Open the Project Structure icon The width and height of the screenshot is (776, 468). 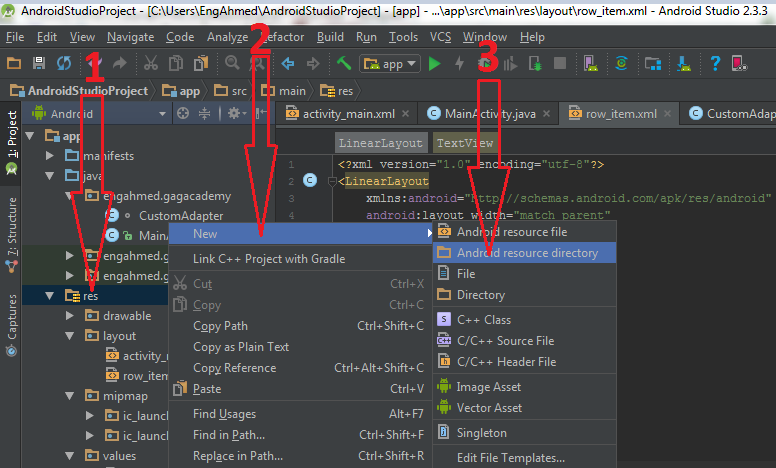(x=653, y=63)
